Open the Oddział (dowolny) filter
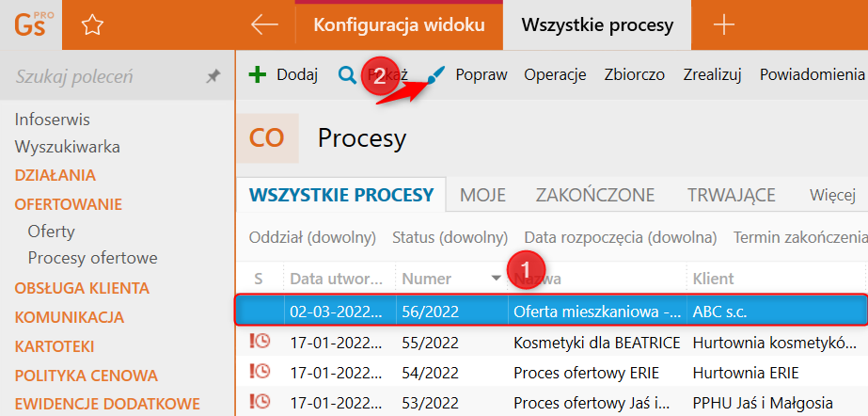This screenshot has width=868, height=416. coord(312,237)
